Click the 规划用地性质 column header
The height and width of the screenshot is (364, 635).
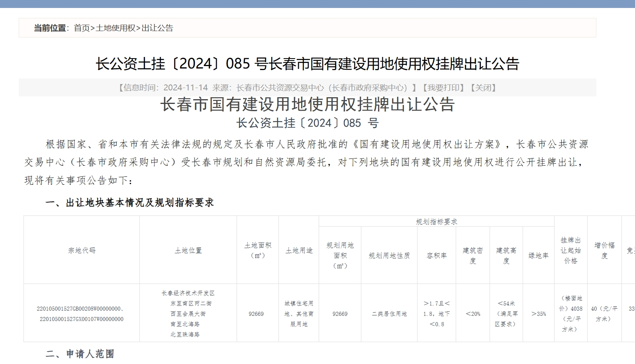click(x=389, y=256)
